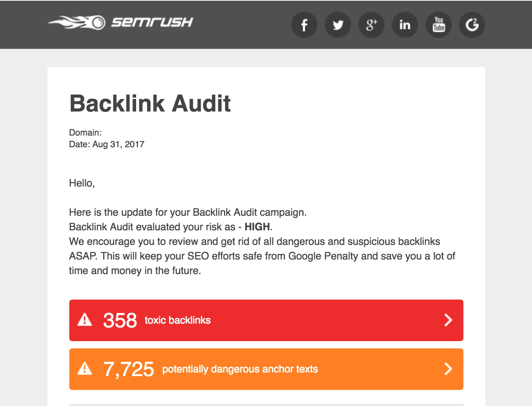The height and width of the screenshot is (406, 532).
Task: Click the warning triangle on the orange banner
Action: pos(85,369)
